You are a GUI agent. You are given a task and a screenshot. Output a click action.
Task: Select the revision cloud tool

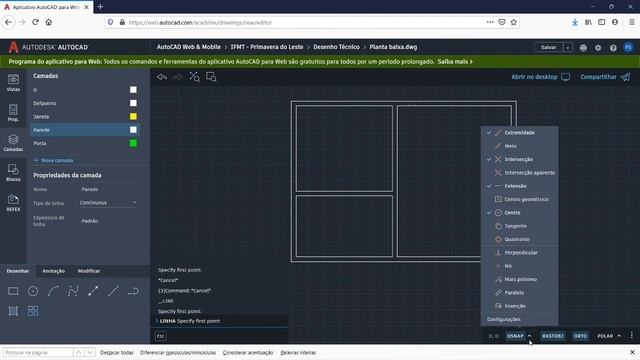(x=133, y=291)
